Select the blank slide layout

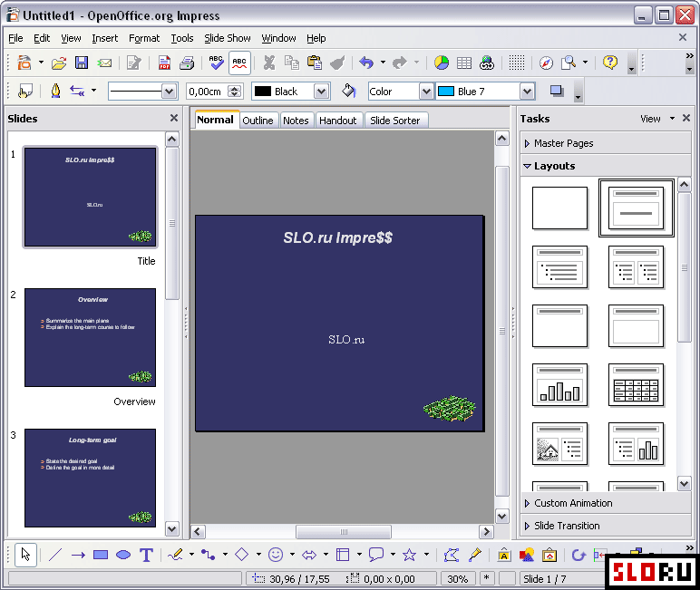(x=559, y=208)
